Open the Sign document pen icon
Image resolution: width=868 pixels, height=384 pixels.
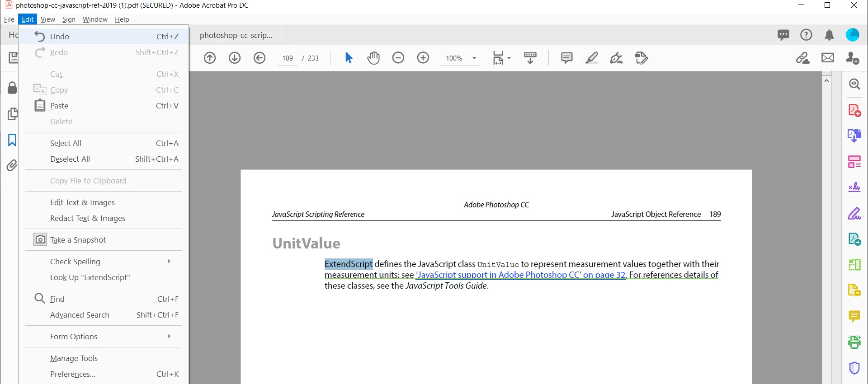click(617, 58)
